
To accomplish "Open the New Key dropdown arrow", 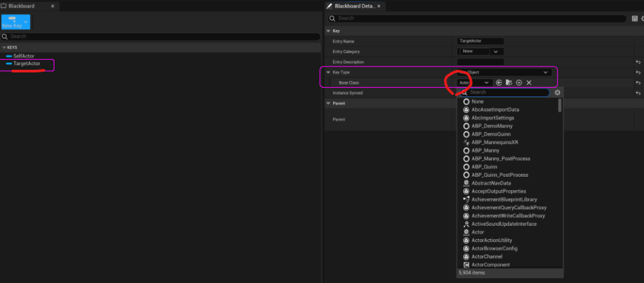I will click(x=27, y=22).
